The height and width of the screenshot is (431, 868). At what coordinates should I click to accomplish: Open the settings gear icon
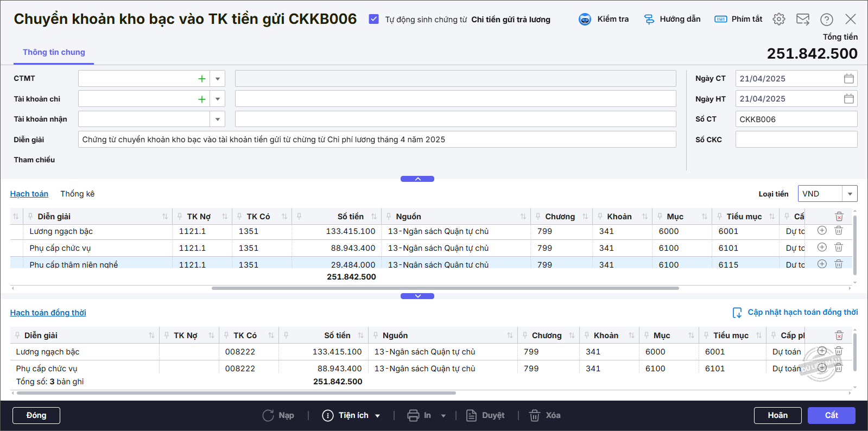tap(779, 20)
